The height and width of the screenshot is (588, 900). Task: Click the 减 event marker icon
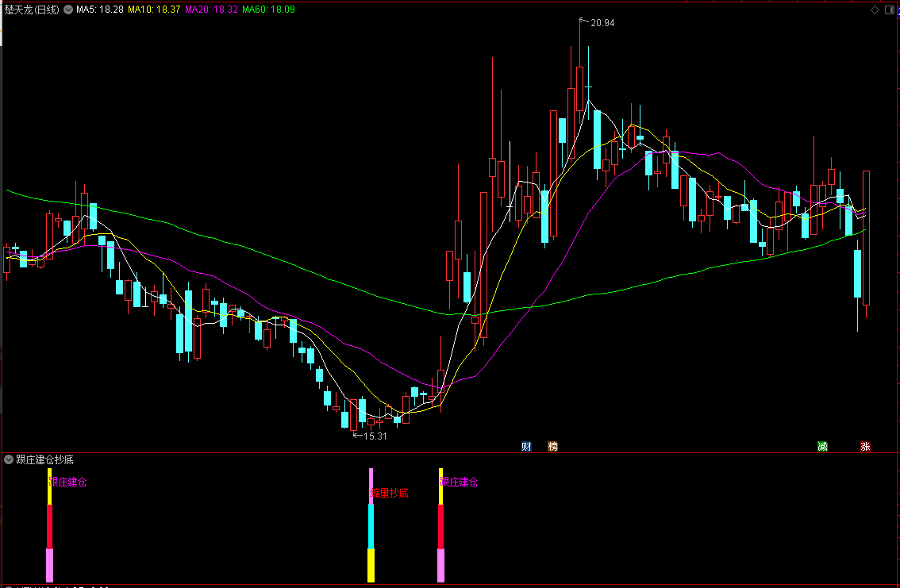click(822, 446)
